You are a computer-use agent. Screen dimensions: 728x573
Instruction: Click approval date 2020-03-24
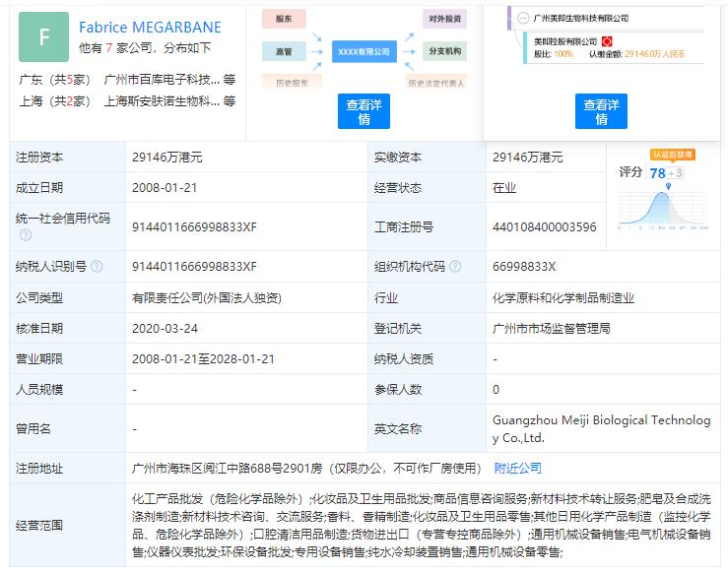tap(165, 329)
